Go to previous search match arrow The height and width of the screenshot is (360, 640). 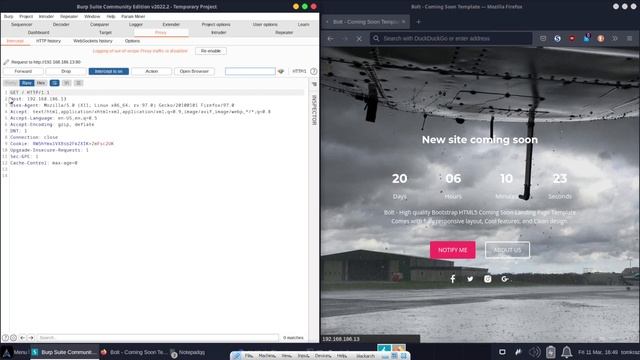coord(22,338)
